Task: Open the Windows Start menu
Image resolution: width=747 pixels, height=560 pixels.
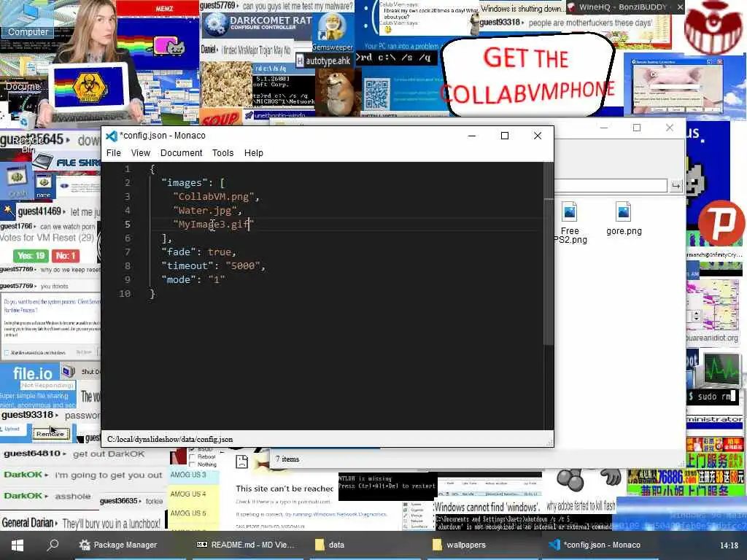Action: [18, 545]
